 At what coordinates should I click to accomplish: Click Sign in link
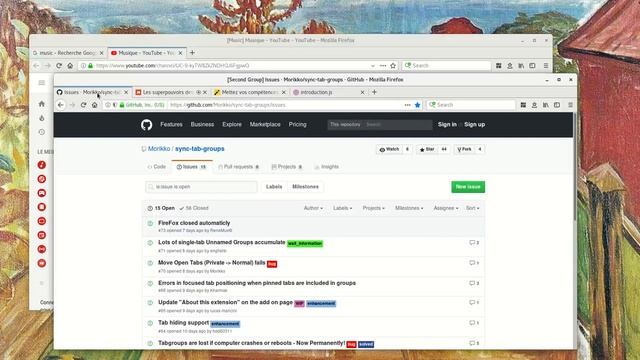447,124
